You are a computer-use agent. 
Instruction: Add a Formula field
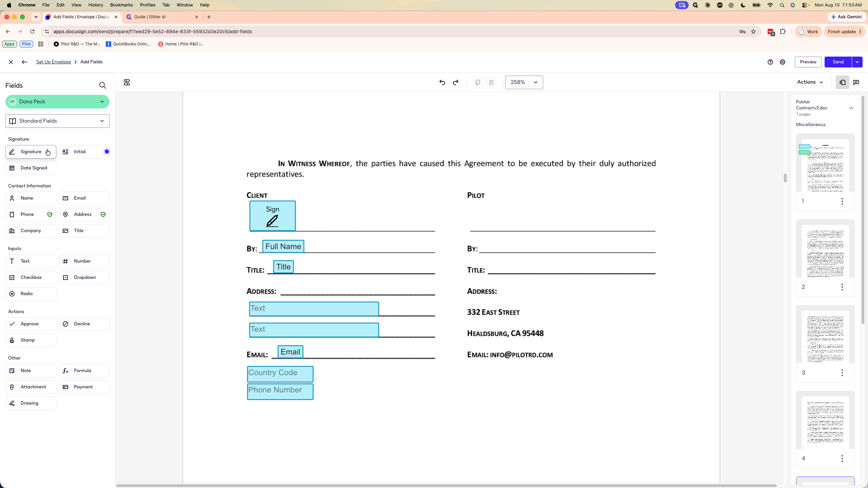click(84, 370)
